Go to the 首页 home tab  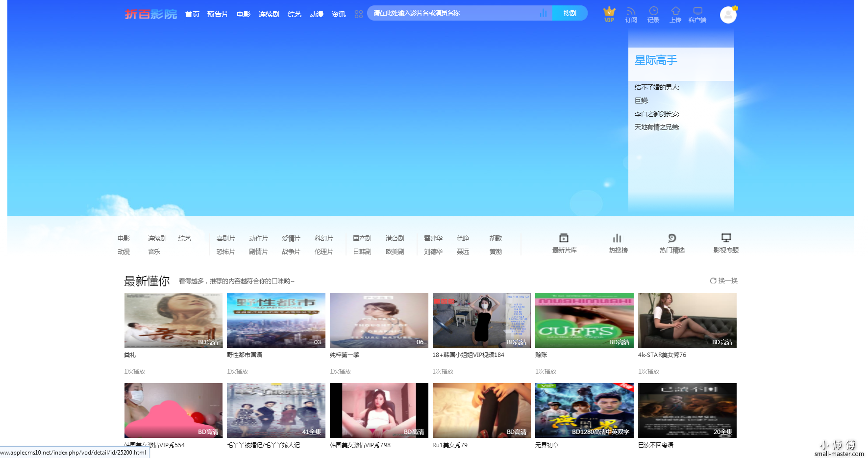pyautogui.click(x=192, y=14)
